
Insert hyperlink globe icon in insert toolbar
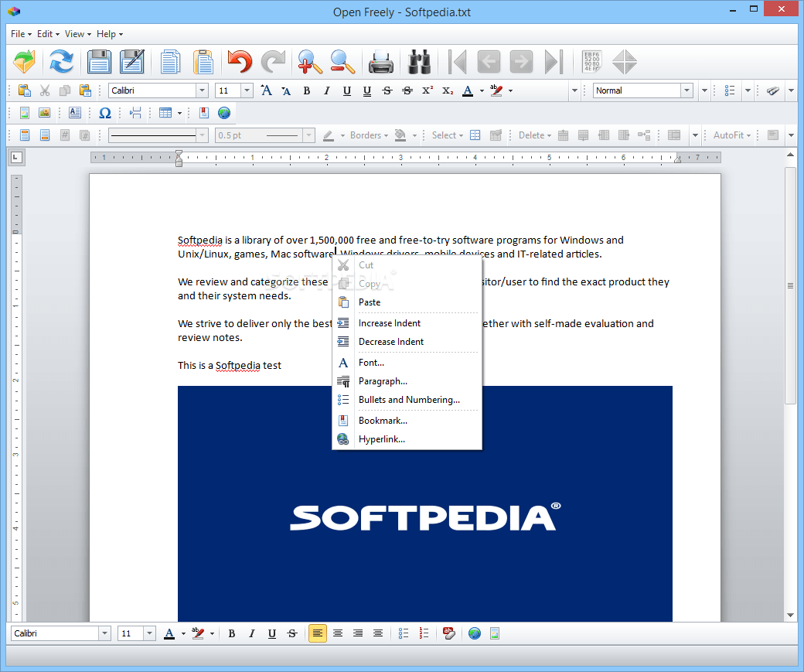224,113
